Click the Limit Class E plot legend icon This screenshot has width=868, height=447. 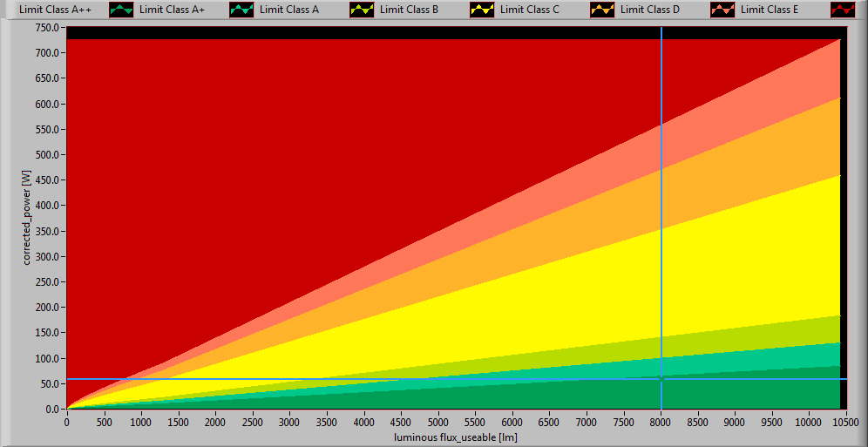844,10
